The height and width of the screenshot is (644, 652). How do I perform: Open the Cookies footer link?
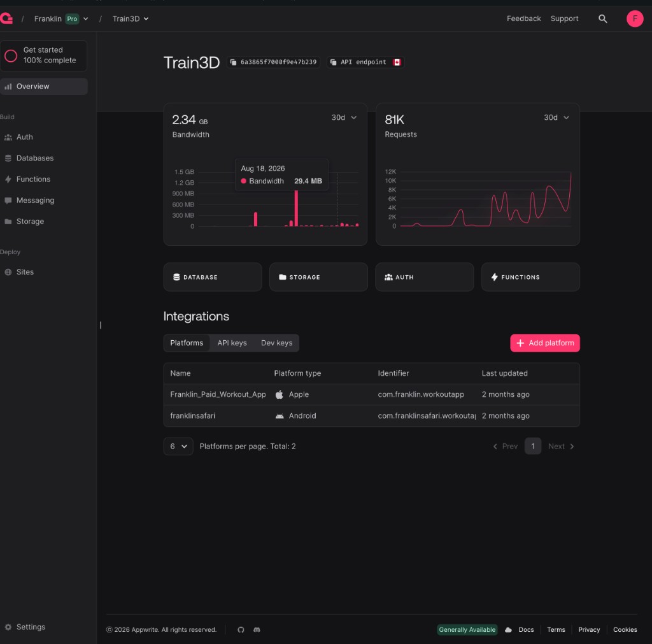point(625,629)
